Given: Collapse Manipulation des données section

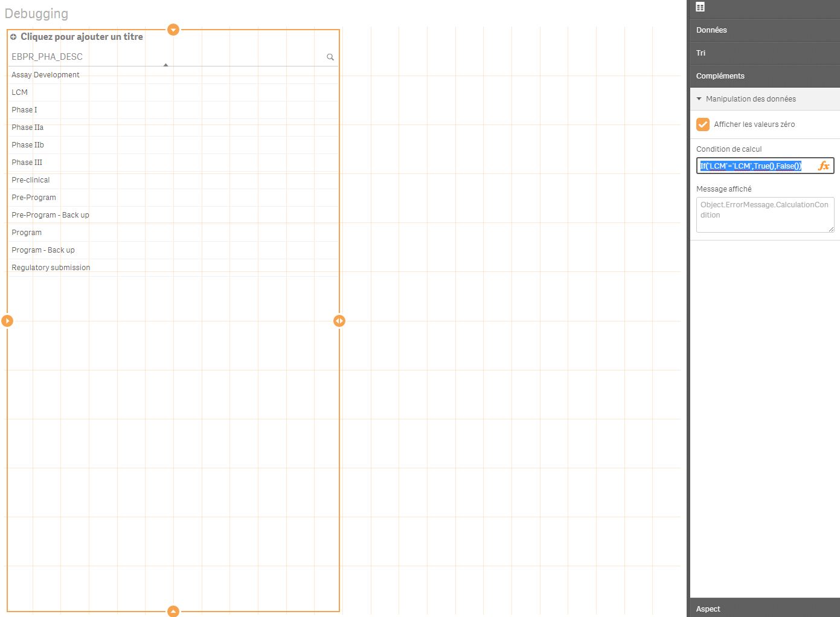Looking at the screenshot, I should pos(765,99).
